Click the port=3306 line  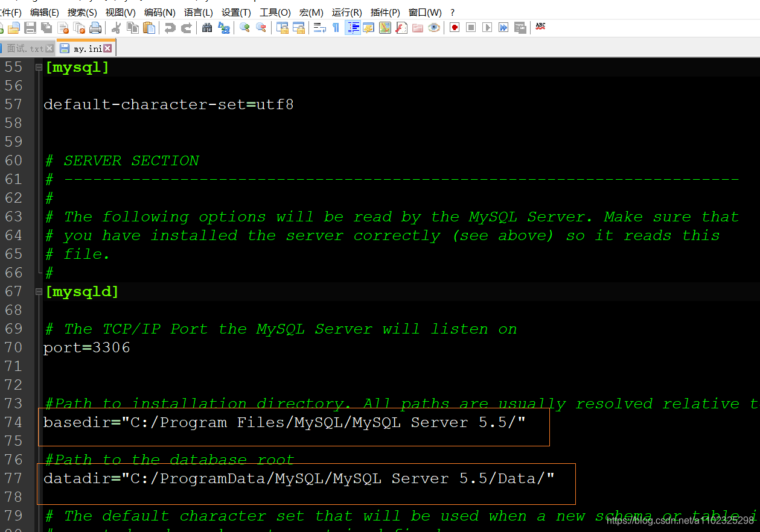click(87, 348)
